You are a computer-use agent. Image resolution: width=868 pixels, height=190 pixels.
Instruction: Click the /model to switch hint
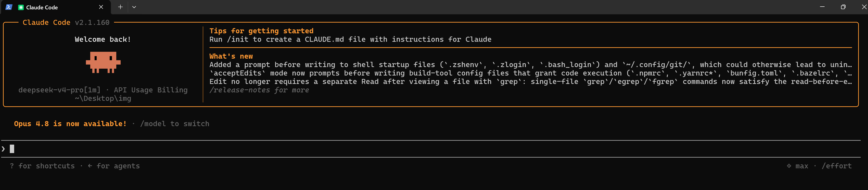175,124
